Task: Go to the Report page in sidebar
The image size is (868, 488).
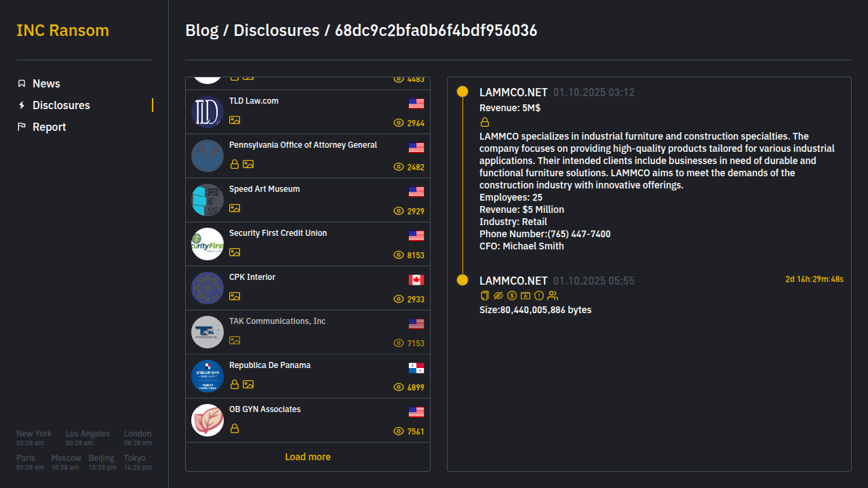Action: 49,127
